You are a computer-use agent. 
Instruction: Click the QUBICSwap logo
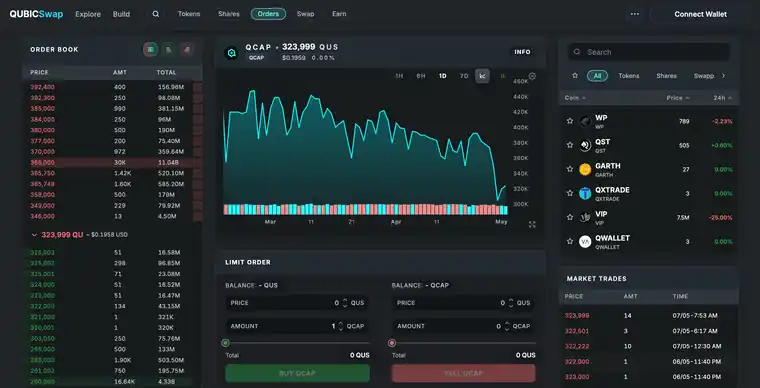pyautogui.click(x=36, y=14)
